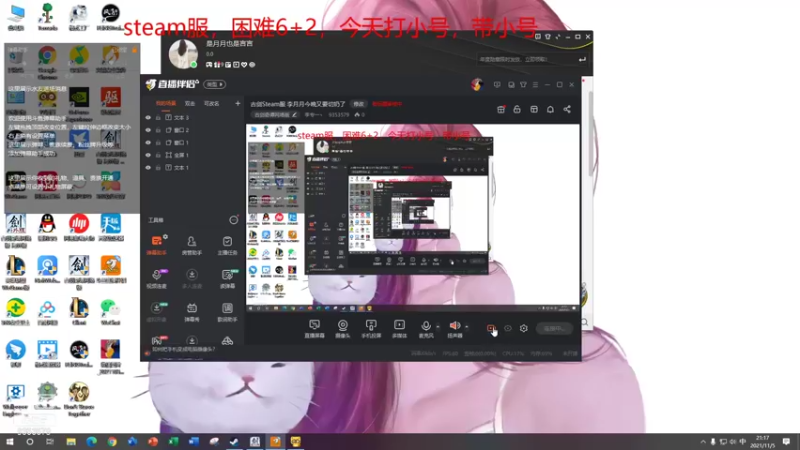Click the 直播中 button
The image size is (800, 450).
(554, 329)
